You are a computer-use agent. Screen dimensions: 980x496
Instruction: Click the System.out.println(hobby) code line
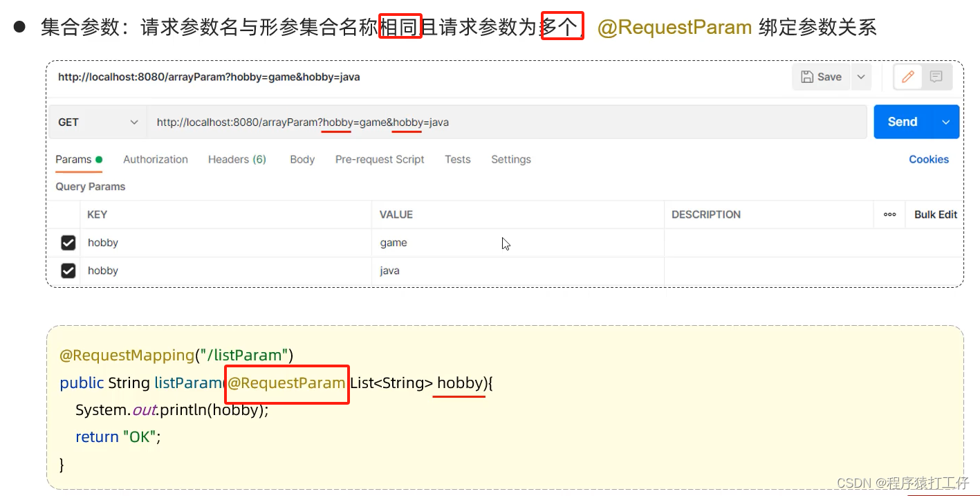click(172, 410)
